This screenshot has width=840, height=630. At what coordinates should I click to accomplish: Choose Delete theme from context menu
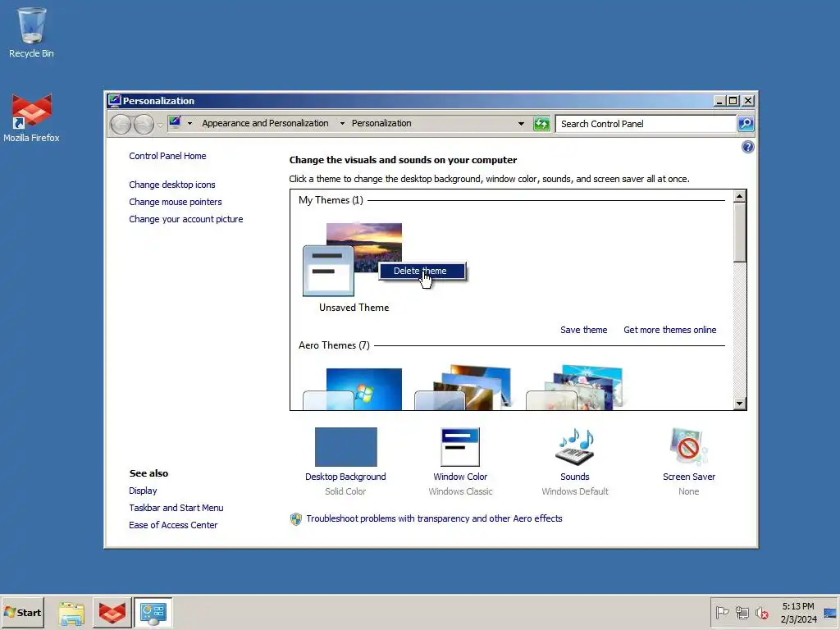click(422, 271)
